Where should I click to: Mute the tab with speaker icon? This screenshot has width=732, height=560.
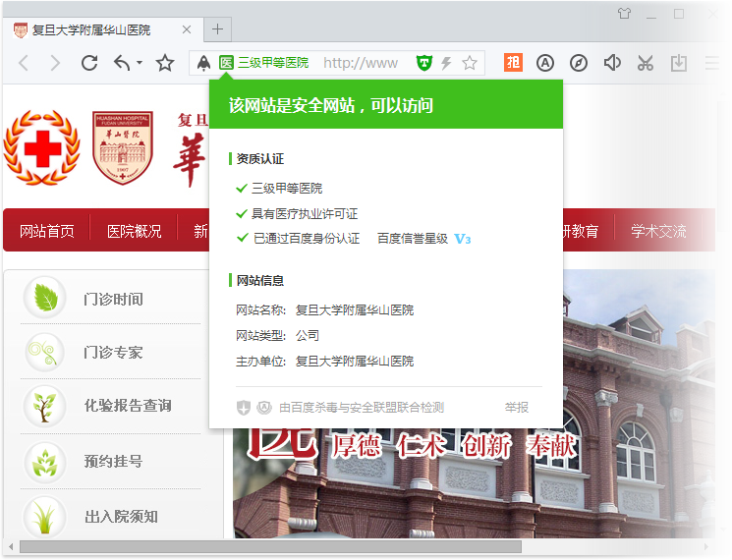[612, 63]
